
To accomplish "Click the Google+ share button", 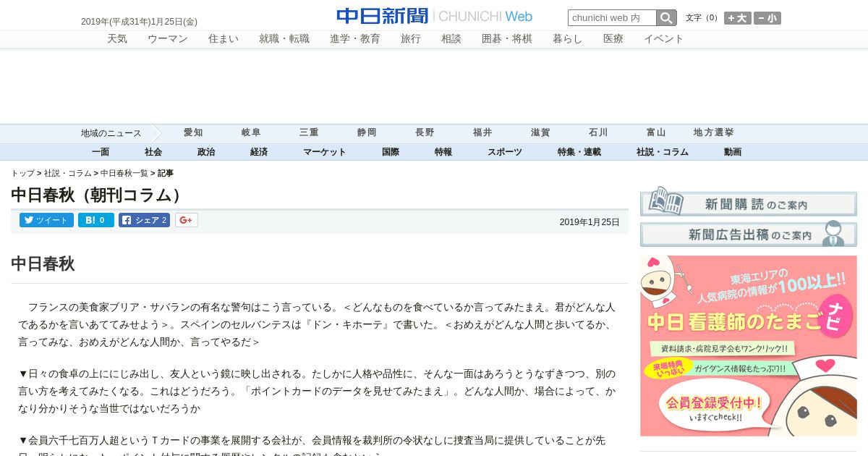I will [x=186, y=220].
